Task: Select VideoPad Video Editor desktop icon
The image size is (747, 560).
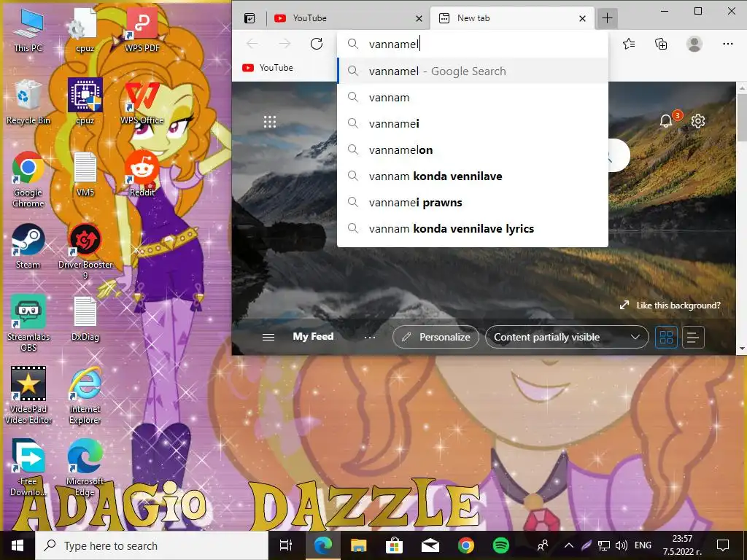Action: pos(28,395)
